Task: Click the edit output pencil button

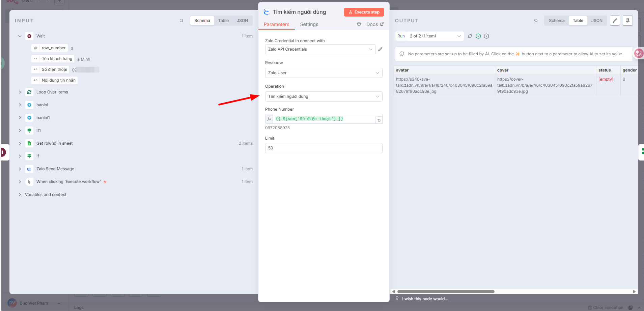Action: 615,21
